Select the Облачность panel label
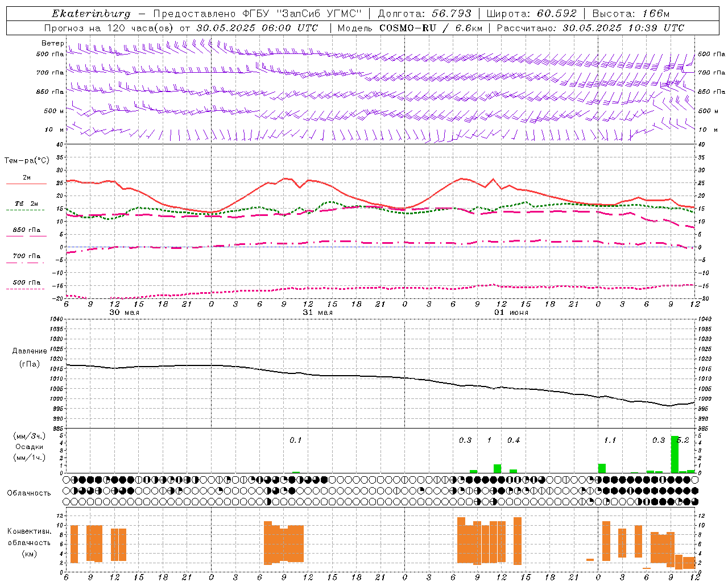Screen dimensions: 728x582 tap(29, 493)
